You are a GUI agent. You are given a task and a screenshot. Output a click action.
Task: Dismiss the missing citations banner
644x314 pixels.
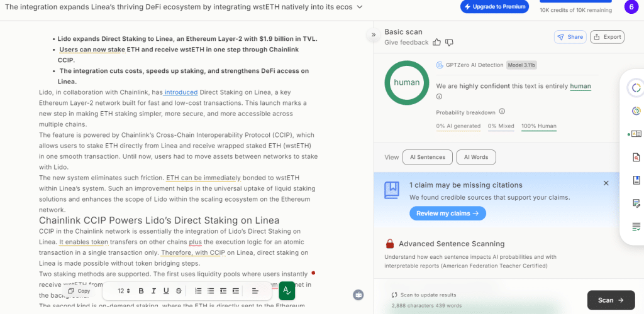(x=606, y=183)
